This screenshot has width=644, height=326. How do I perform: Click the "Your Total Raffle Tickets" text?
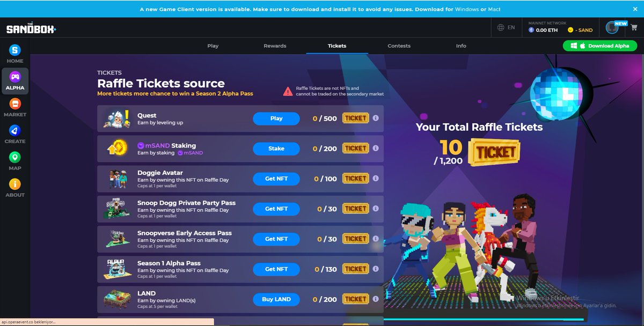(x=479, y=127)
